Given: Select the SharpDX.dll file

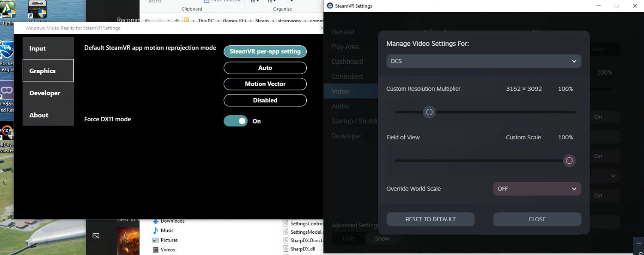Looking at the screenshot, I should (303, 249).
